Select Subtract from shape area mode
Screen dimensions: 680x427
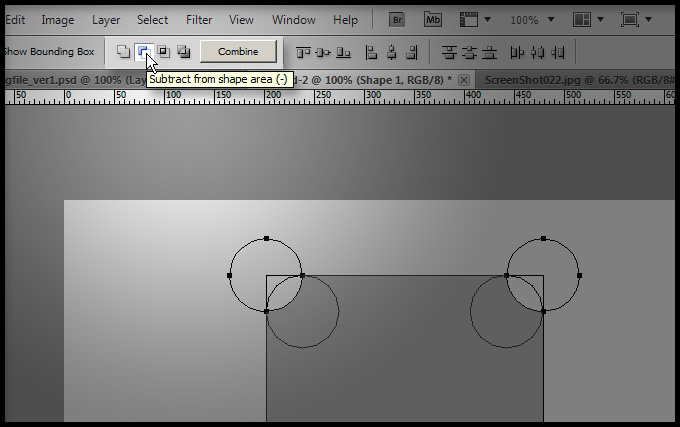click(x=143, y=51)
